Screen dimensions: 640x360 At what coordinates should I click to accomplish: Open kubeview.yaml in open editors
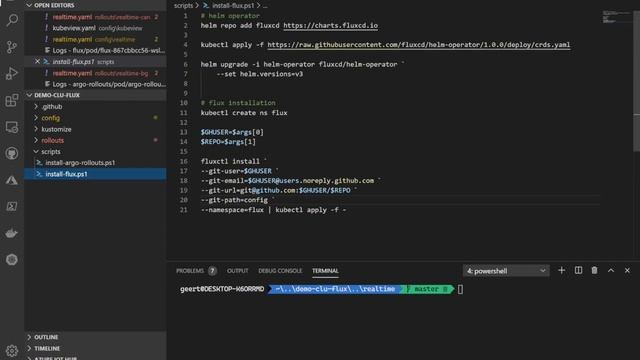click(95, 28)
